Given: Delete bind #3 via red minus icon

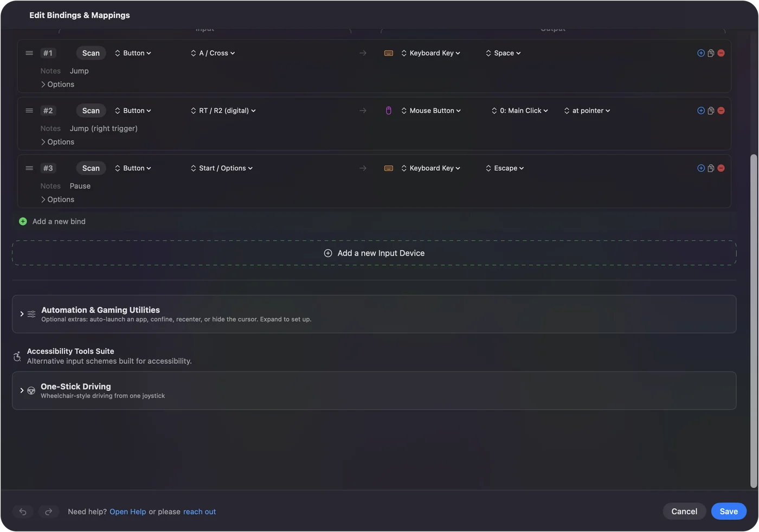Looking at the screenshot, I should (721, 168).
